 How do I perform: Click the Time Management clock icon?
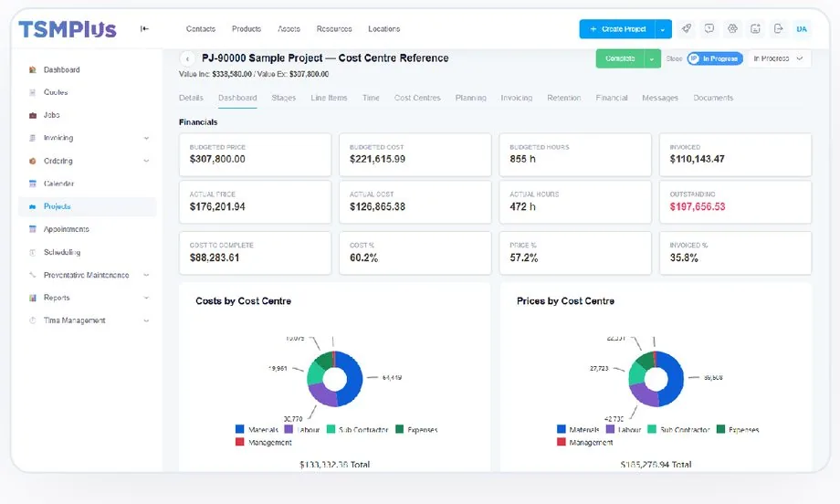pyautogui.click(x=33, y=320)
